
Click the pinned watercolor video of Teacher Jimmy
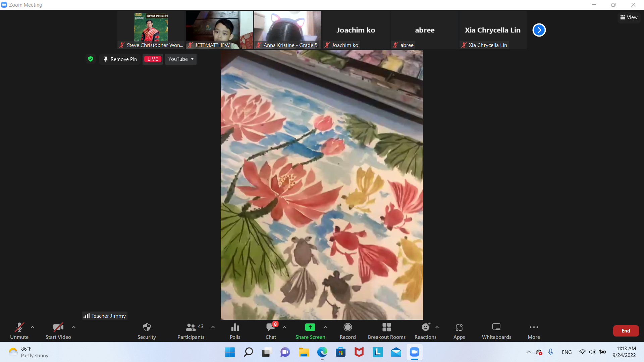[x=322, y=185]
